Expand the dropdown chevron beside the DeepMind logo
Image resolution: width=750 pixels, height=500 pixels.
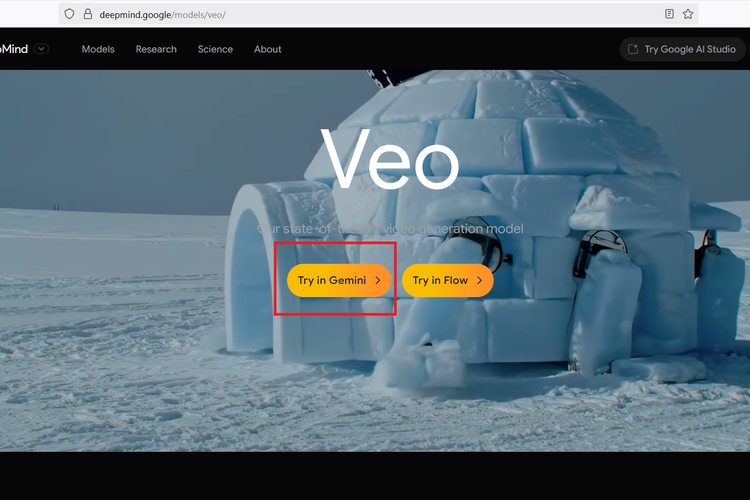tap(41, 49)
